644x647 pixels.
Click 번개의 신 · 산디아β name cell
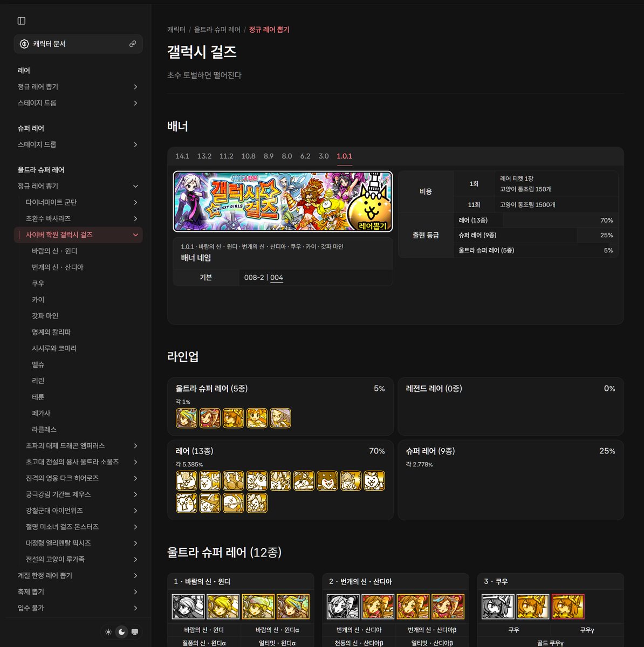click(432, 630)
